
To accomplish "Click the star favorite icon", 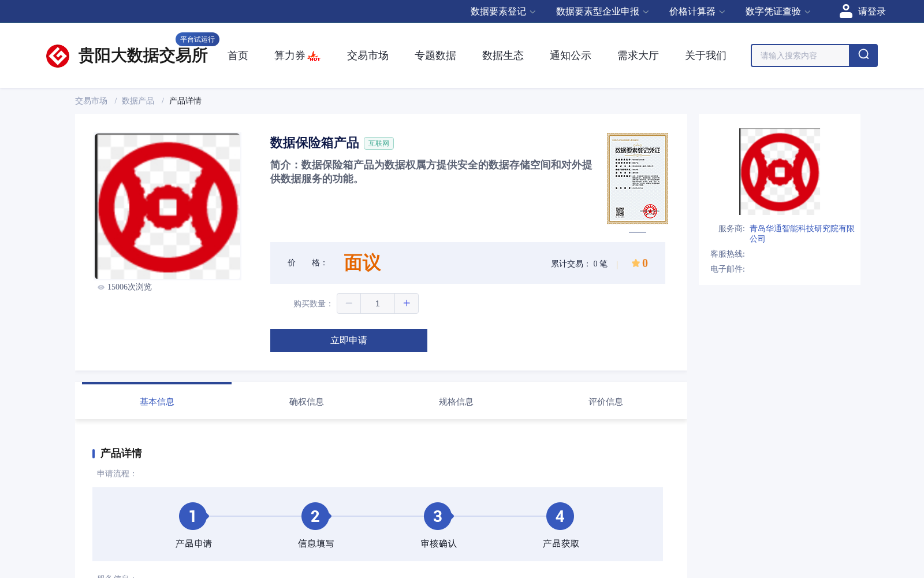I will coord(635,264).
